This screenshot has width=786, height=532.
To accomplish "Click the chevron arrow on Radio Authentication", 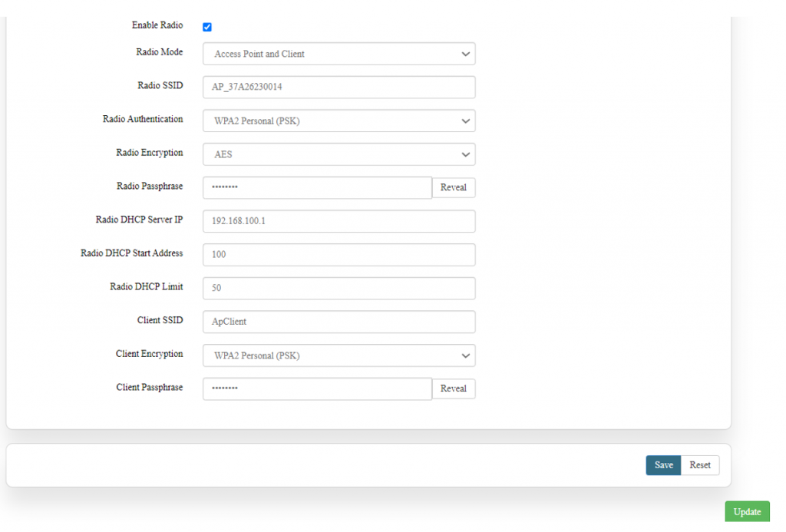I will pos(465,121).
